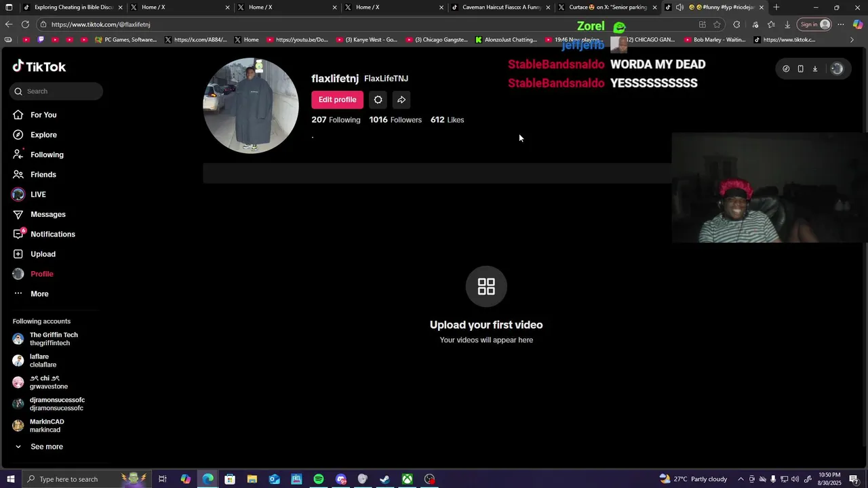Open the tab actions menu icon

[9, 7]
